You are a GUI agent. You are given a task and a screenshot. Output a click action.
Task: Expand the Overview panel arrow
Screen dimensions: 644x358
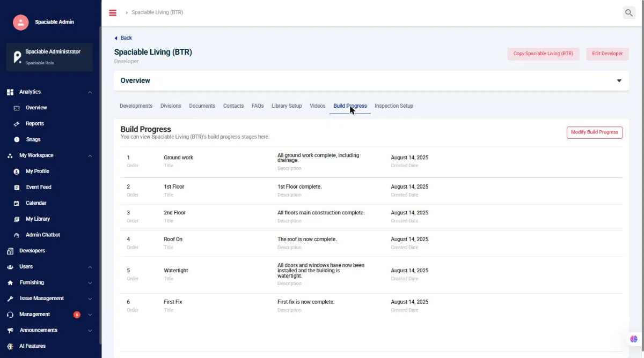(619, 81)
